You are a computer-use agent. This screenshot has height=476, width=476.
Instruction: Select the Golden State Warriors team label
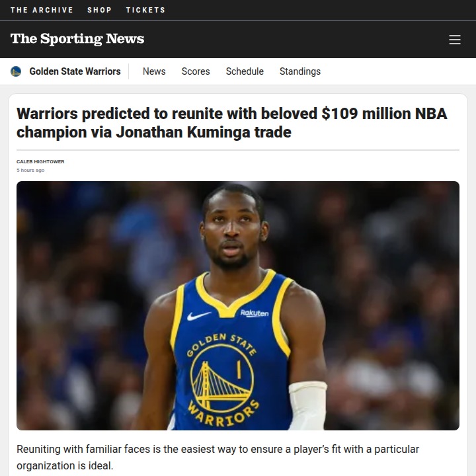(x=75, y=71)
